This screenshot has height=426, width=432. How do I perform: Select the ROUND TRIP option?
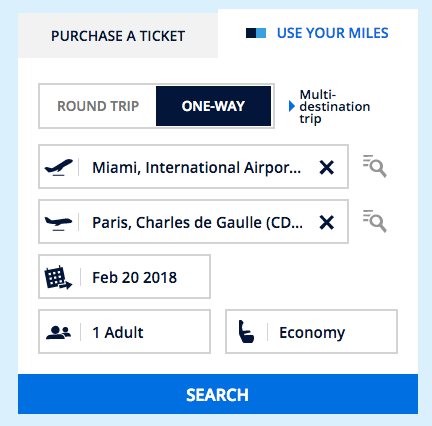98,106
